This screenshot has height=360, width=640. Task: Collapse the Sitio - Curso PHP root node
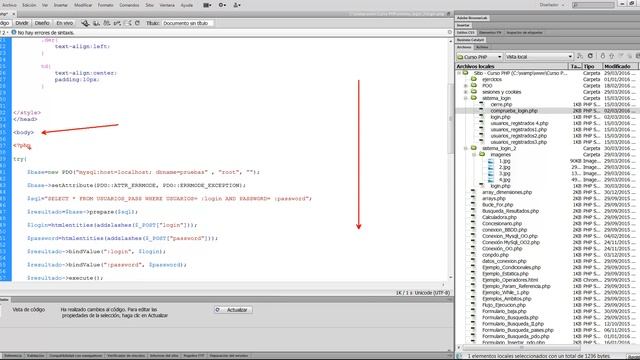tap(459, 73)
